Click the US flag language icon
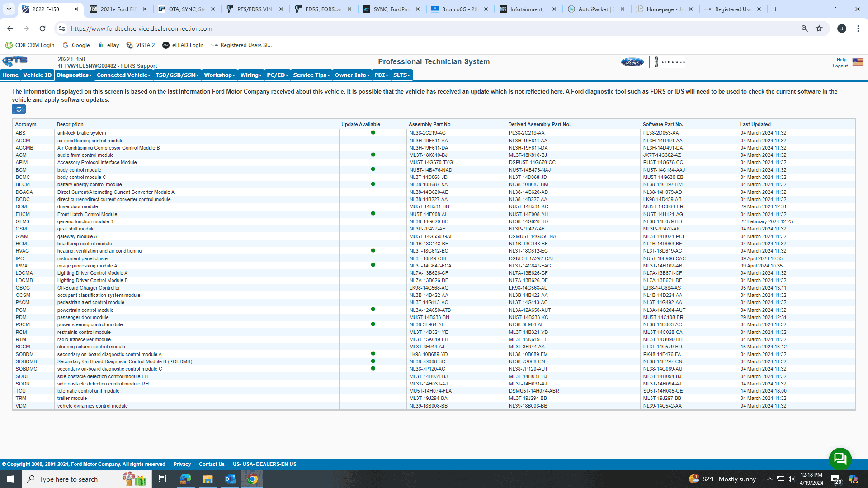868x488 pixels. point(858,62)
